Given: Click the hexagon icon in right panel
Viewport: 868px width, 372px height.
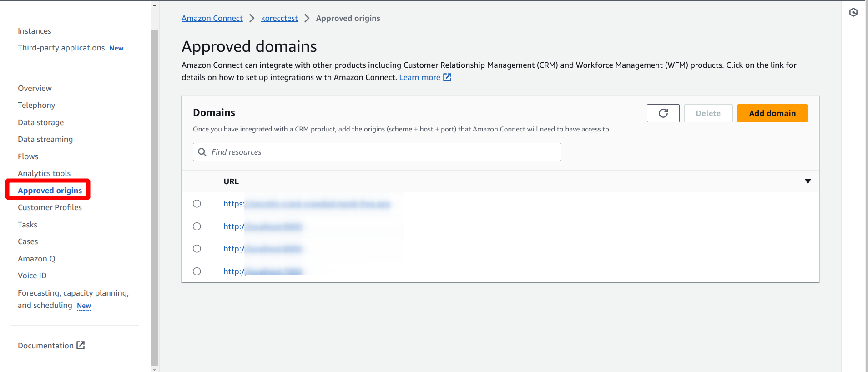Looking at the screenshot, I should [853, 12].
